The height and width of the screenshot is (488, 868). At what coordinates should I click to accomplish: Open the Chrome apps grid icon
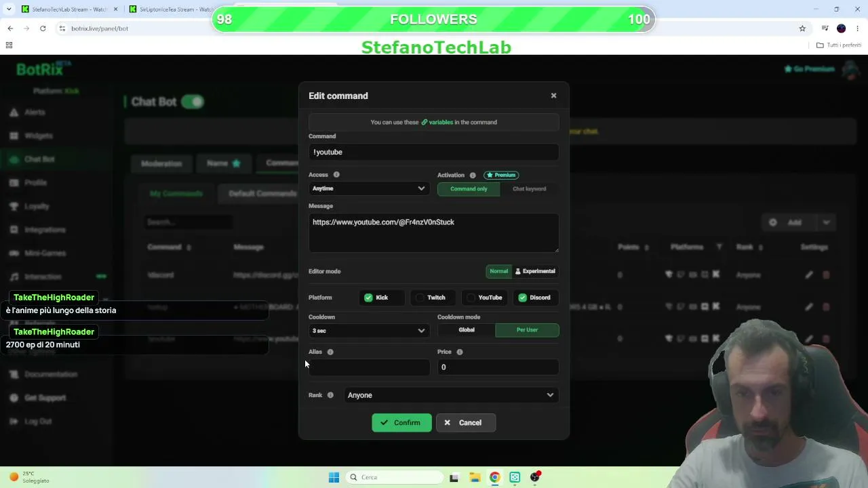point(9,45)
